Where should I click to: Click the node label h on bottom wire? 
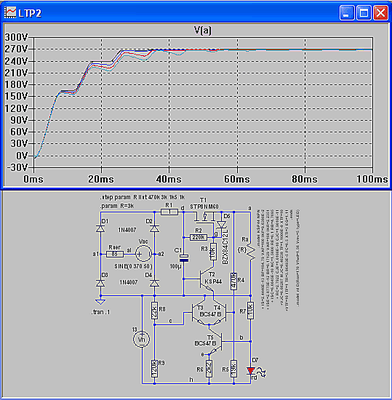pyautogui.click(x=191, y=380)
